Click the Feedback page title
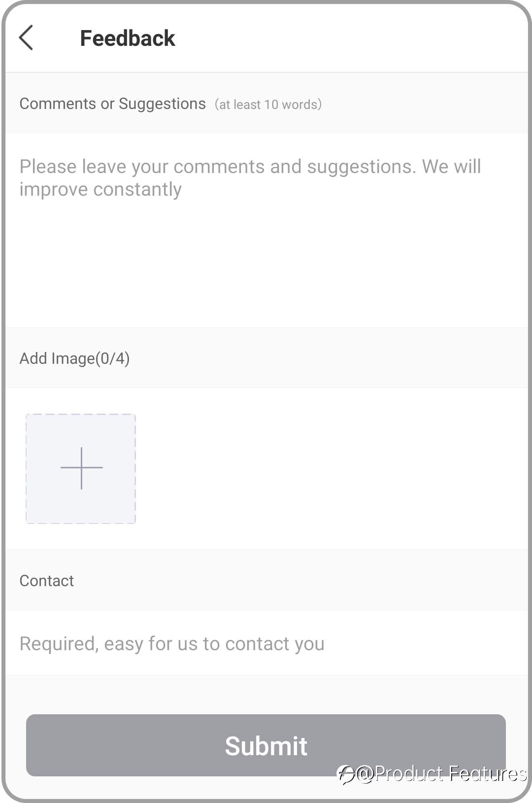Image resolution: width=532 pixels, height=803 pixels. (128, 38)
